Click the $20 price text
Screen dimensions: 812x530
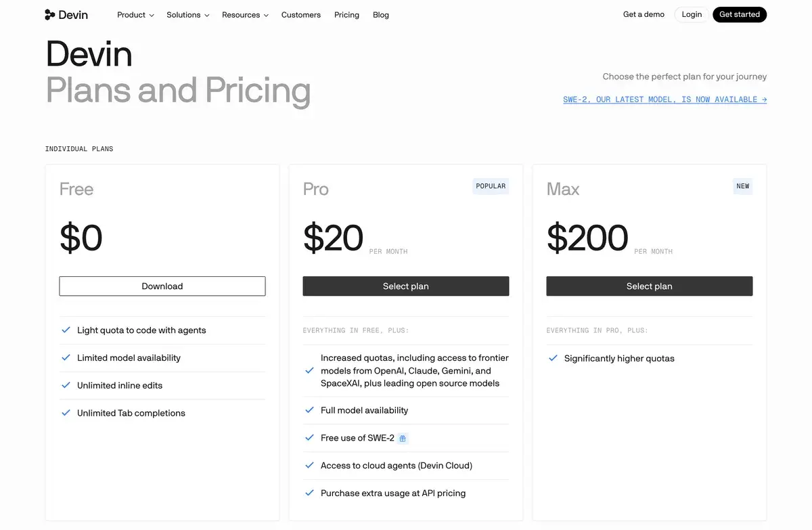tap(334, 238)
